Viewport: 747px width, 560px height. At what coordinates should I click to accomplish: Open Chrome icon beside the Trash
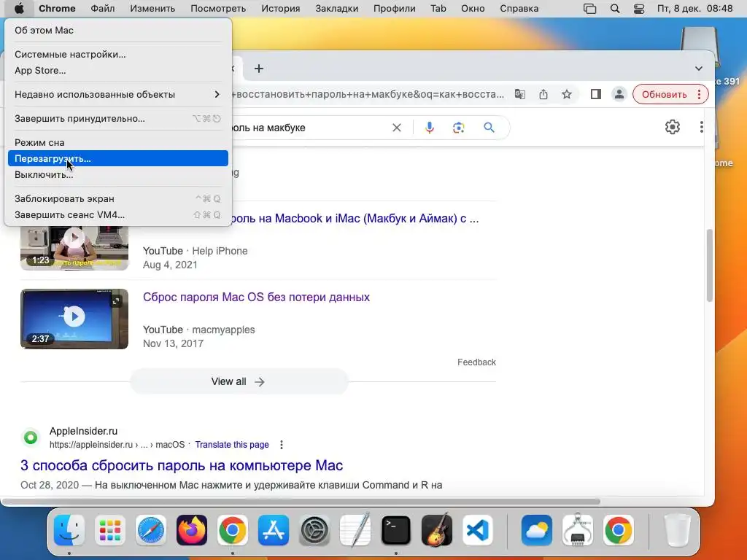(x=619, y=530)
